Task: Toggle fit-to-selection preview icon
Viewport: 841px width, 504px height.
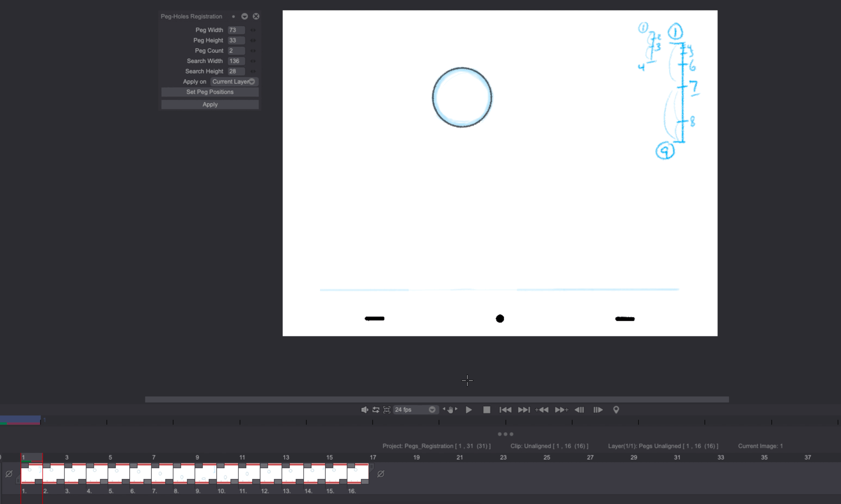Action: point(387,409)
